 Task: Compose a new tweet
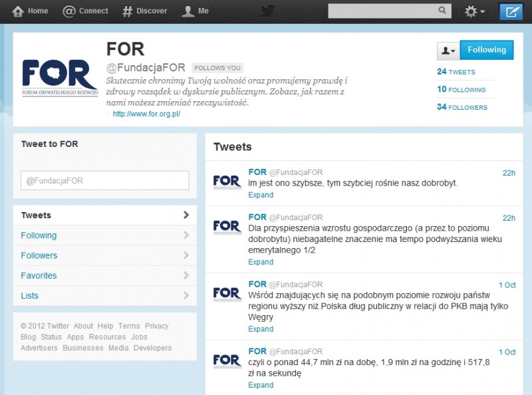click(511, 12)
